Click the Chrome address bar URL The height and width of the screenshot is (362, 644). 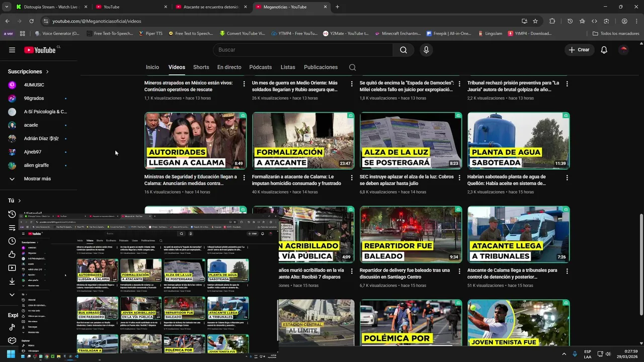tap(97, 21)
